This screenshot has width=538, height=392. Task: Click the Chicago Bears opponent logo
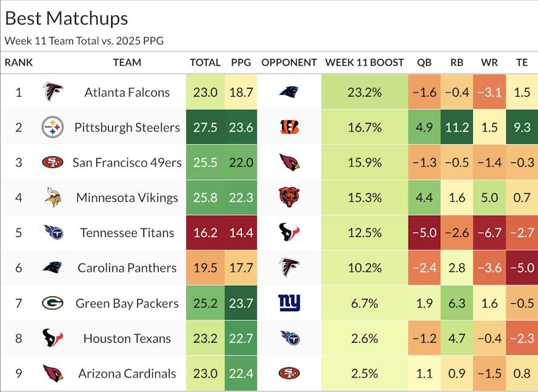click(x=289, y=198)
